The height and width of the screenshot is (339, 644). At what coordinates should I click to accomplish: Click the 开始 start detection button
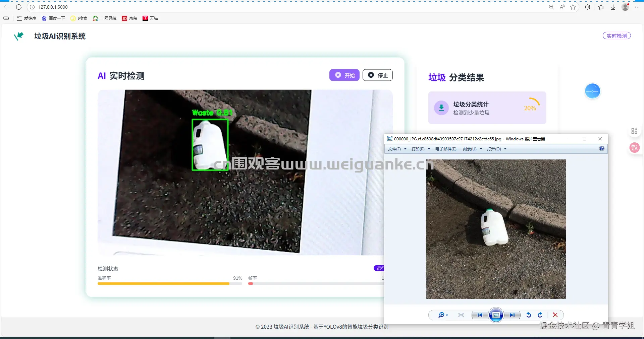[x=344, y=75]
